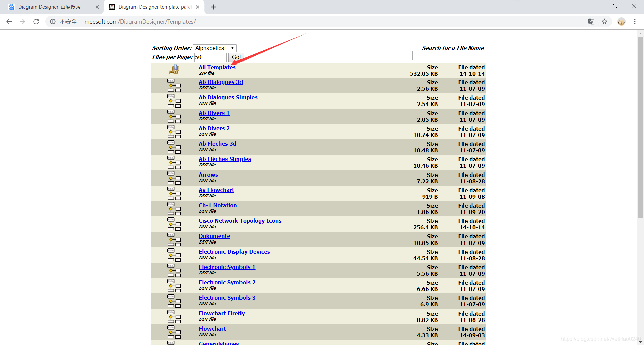Bookmark this page with the star

click(604, 22)
